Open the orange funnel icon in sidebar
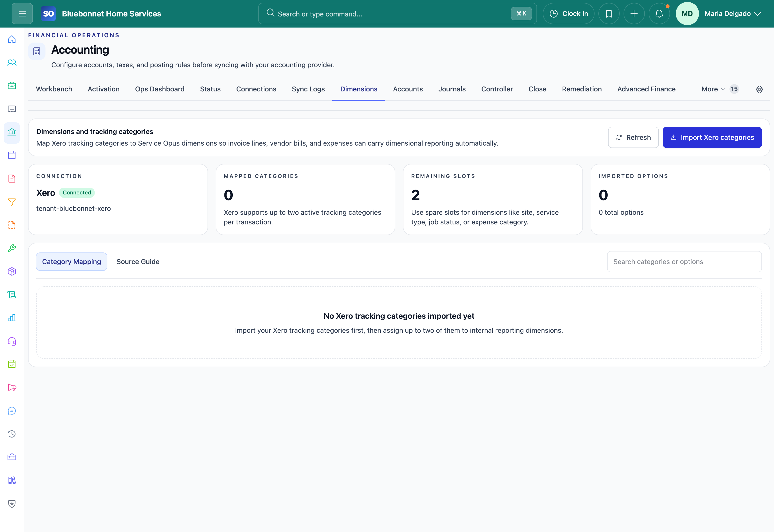The height and width of the screenshot is (532, 774). pyautogui.click(x=12, y=202)
